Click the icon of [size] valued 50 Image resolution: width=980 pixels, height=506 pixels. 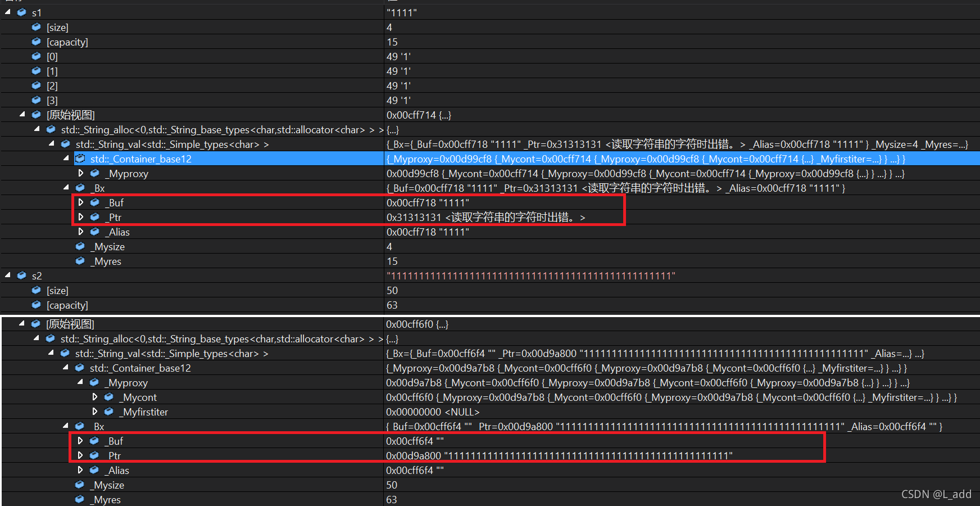point(37,290)
